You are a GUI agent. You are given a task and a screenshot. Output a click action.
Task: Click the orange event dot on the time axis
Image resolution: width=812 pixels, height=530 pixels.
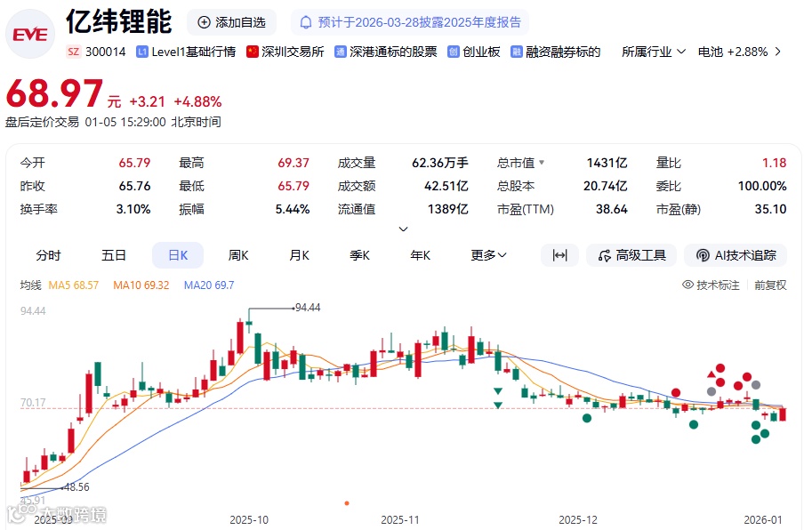pyautogui.click(x=347, y=503)
